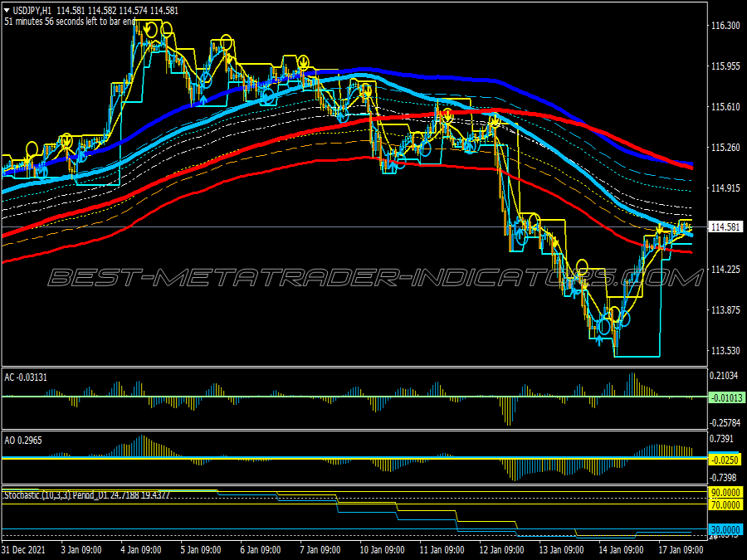The image size is (747, 560).
Task: Click AO scale value 0.7391
Action: click(723, 439)
